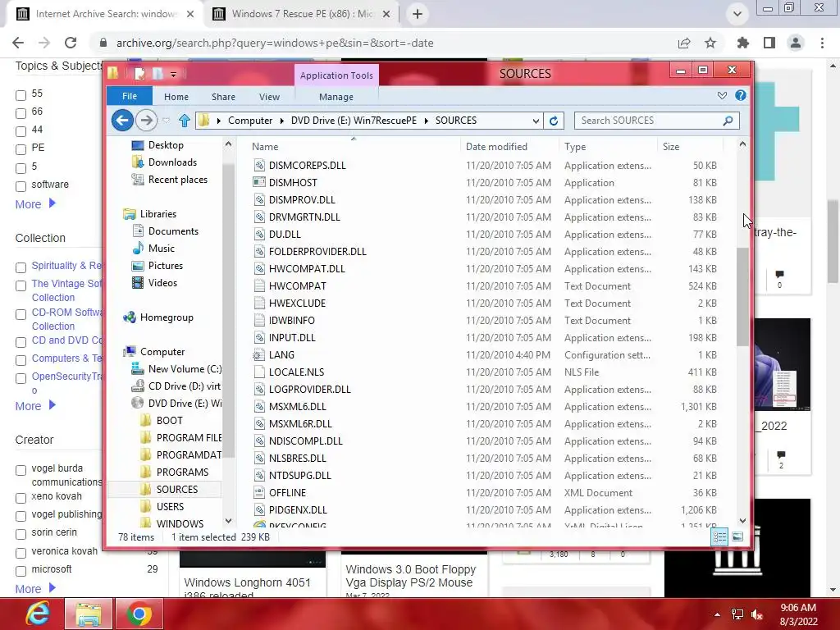Switch to large icons view in status bar
Image resolution: width=840 pixels, height=630 pixels.
[x=737, y=536]
